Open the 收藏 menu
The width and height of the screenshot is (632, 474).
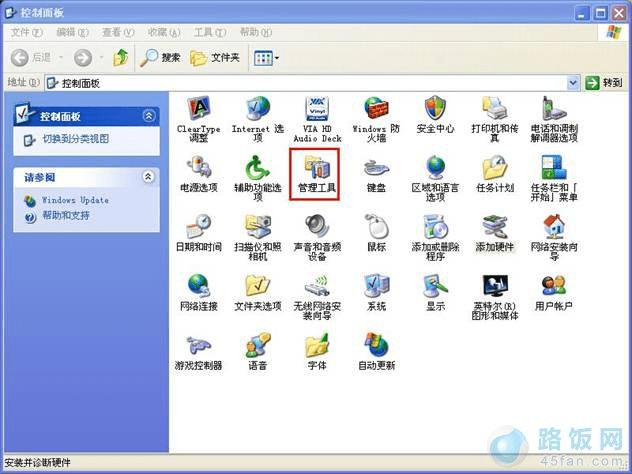pos(164,32)
